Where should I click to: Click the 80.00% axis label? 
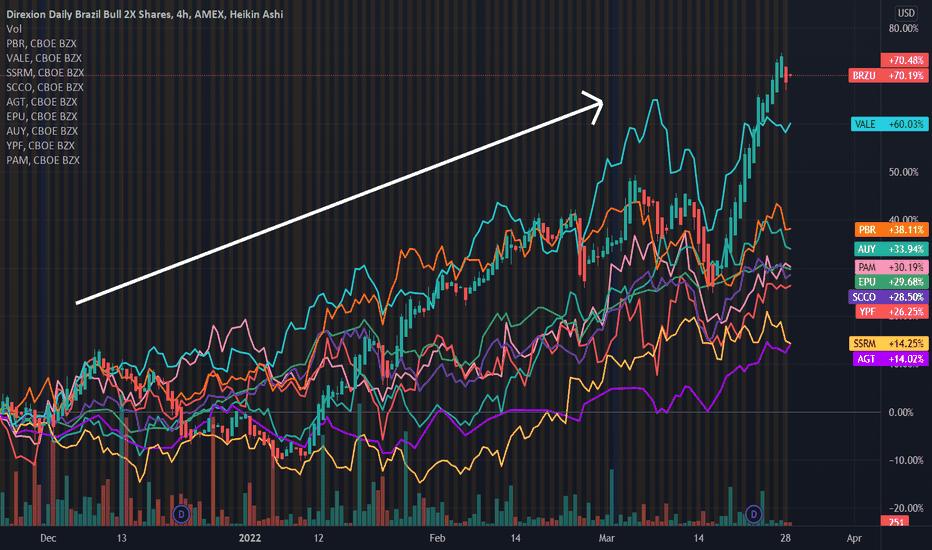903,29
